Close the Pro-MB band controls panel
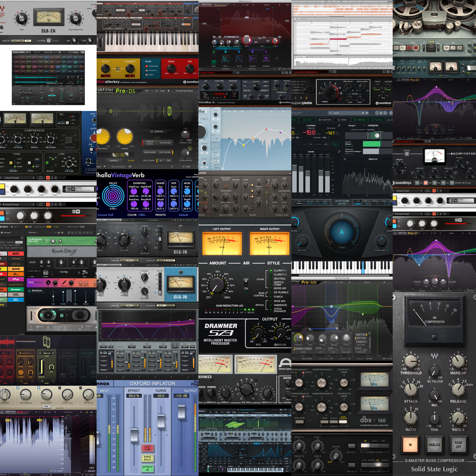 369,333
